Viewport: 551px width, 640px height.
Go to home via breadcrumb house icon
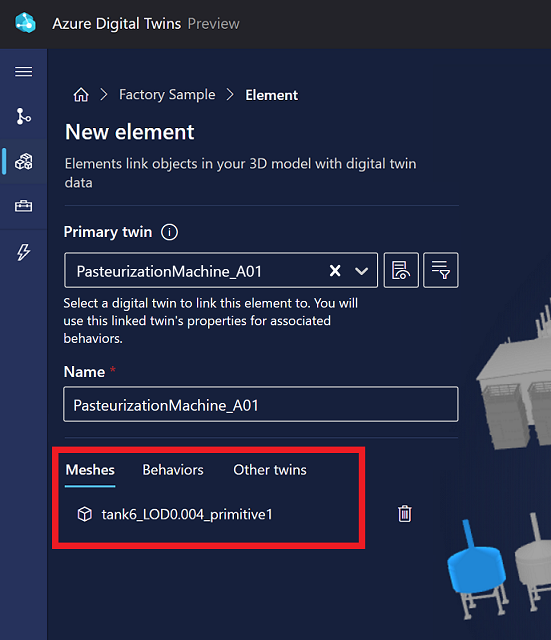pyautogui.click(x=81, y=95)
